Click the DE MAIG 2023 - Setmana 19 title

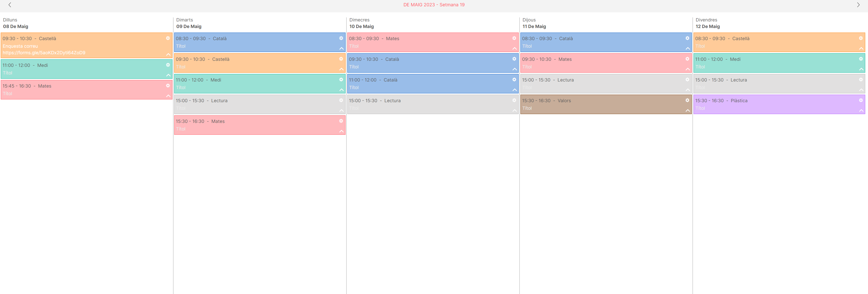(x=434, y=5)
